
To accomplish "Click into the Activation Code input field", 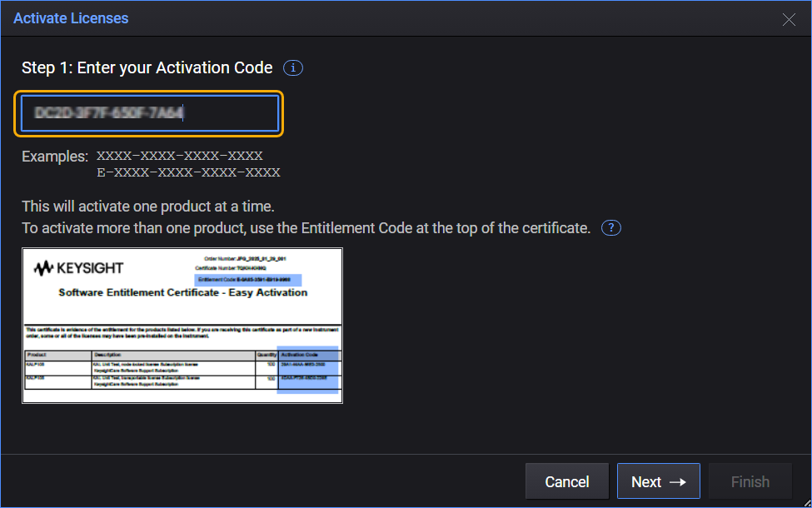I will click(x=149, y=113).
